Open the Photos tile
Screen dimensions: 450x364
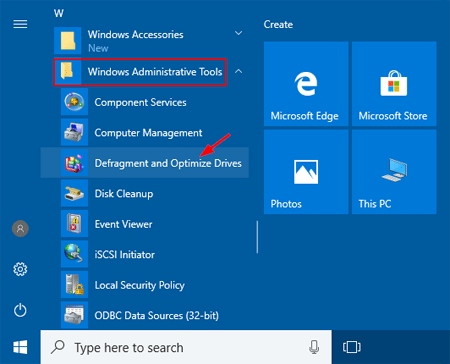(306, 172)
